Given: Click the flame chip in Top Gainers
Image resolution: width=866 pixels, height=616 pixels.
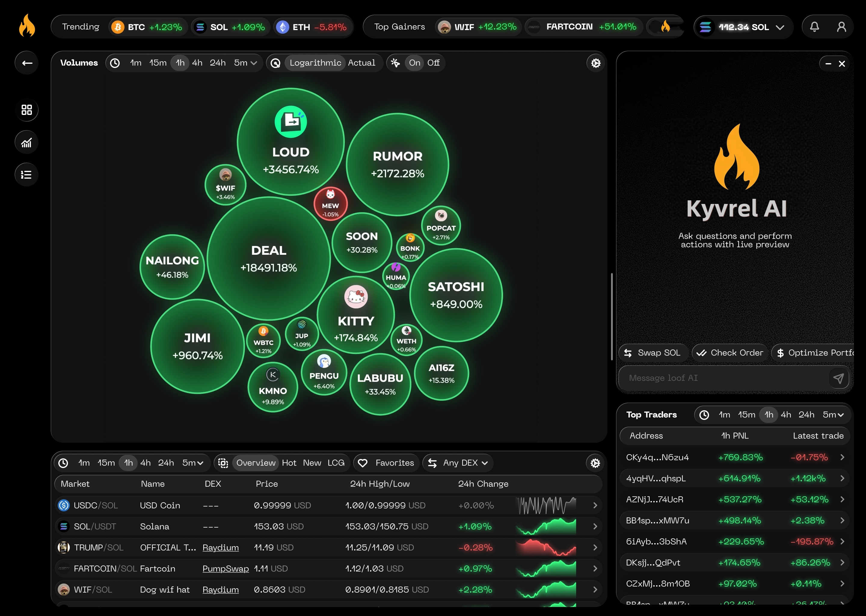Looking at the screenshot, I should 665,26.
